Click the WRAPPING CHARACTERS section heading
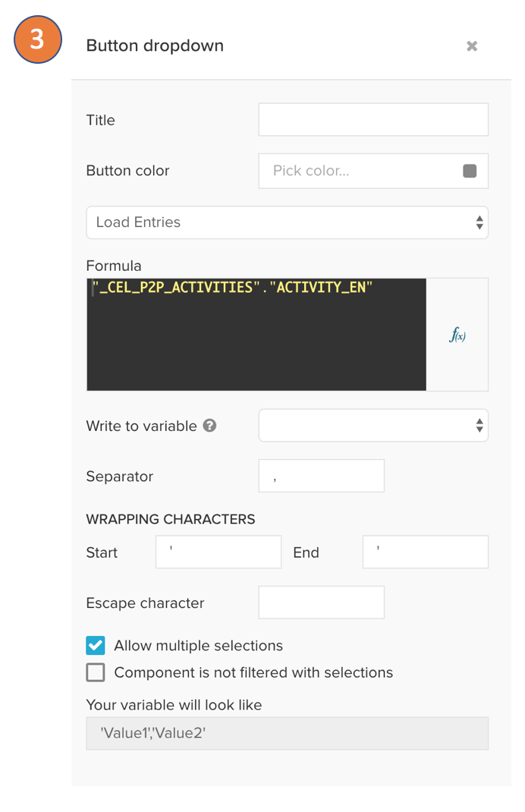The height and width of the screenshot is (812, 525). coord(171,520)
